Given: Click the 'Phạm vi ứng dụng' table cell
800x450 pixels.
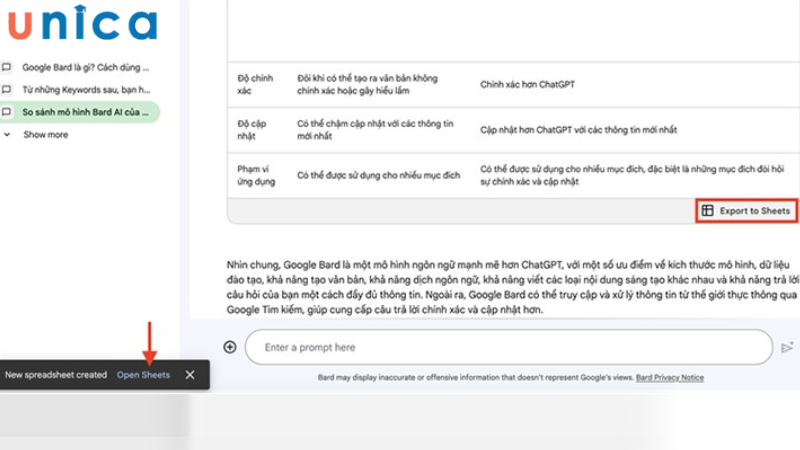Looking at the screenshot, I should coord(256,175).
